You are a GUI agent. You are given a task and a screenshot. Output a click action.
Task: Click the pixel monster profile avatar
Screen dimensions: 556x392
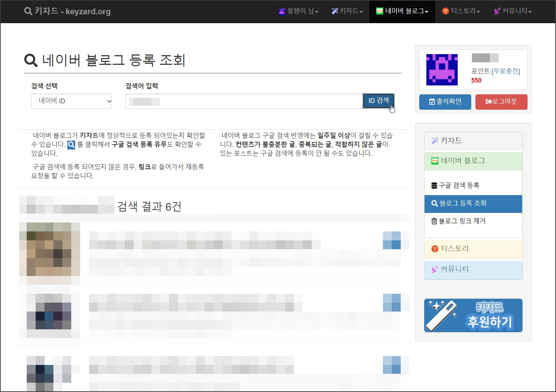coord(442,69)
